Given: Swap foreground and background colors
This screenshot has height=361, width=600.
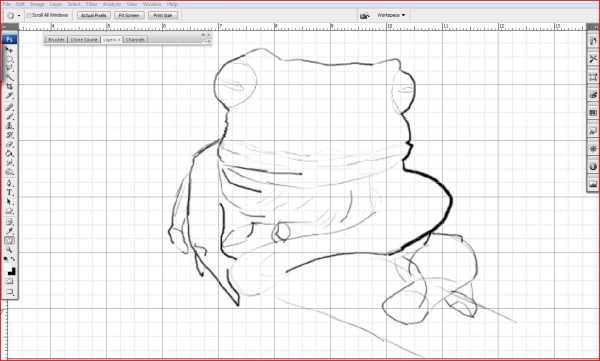Looking at the screenshot, I should point(13,259).
